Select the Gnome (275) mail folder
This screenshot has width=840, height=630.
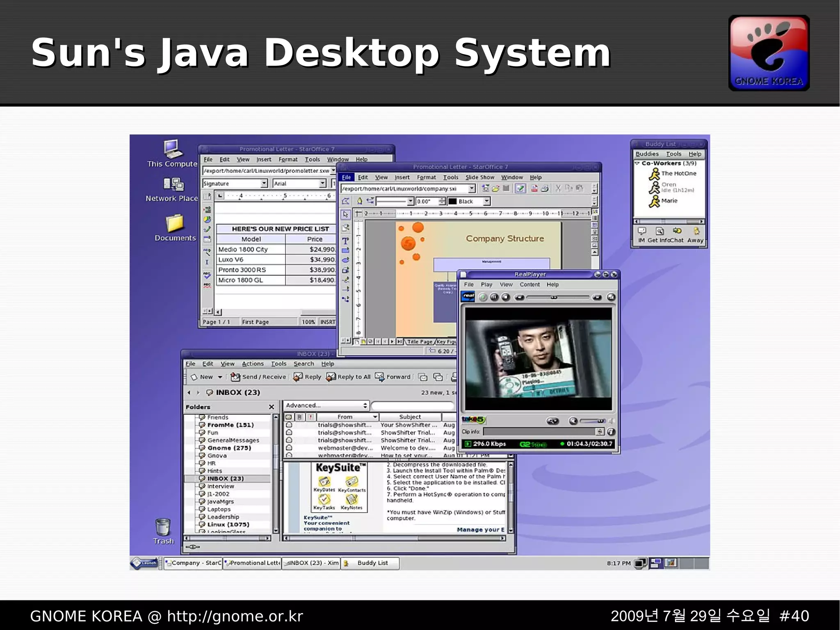pos(229,448)
